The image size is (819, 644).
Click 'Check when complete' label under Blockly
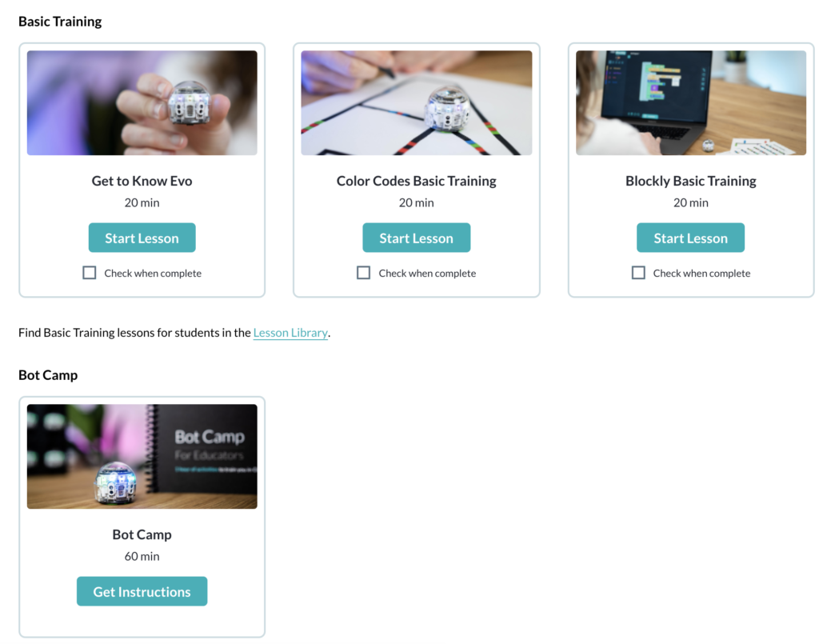click(701, 273)
